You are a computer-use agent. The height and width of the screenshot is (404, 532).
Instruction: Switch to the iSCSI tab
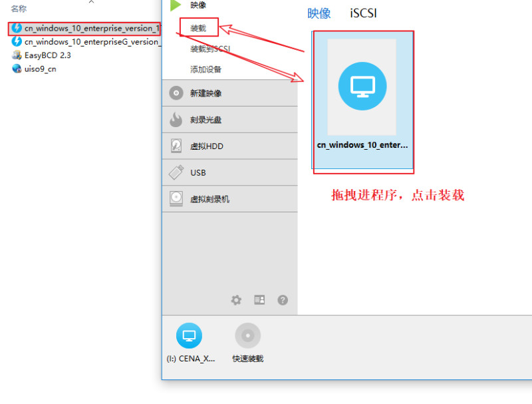363,13
